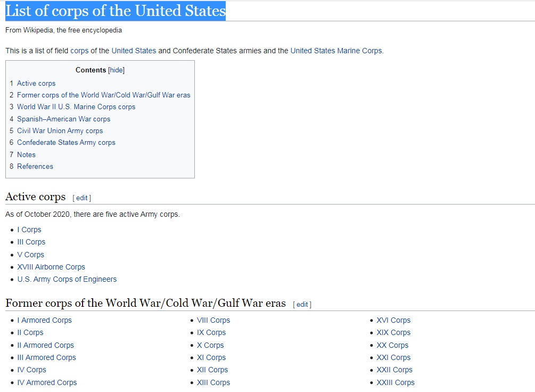Open the XVI Corps link
This screenshot has width=535, height=392.
pyautogui.click(x=393, y=320)
